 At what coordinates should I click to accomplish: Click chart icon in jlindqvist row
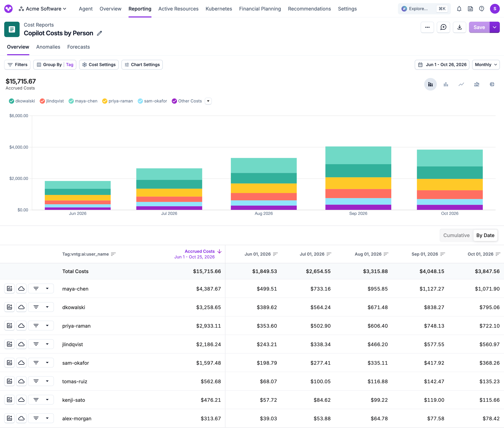tap(9, 344)
